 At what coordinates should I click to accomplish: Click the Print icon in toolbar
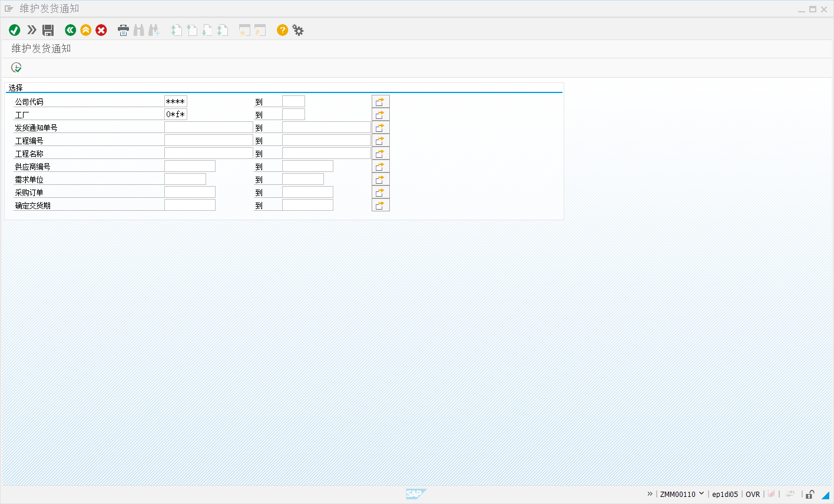click(x=123, y=30)
